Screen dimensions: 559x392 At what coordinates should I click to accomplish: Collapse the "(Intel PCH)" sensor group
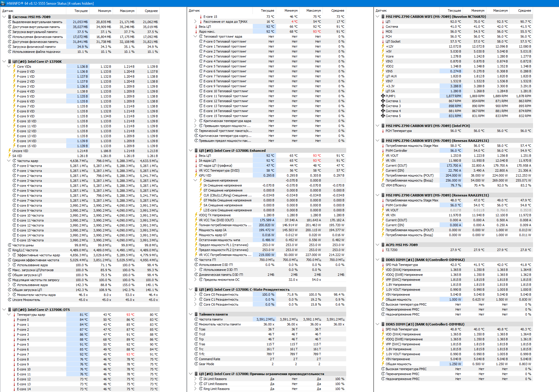377,126
